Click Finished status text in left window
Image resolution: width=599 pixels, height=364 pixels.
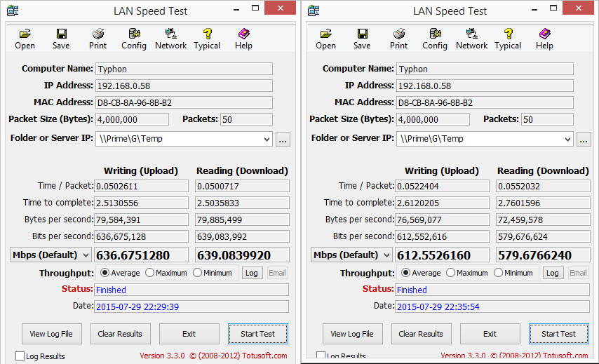(x=111, y=290)
